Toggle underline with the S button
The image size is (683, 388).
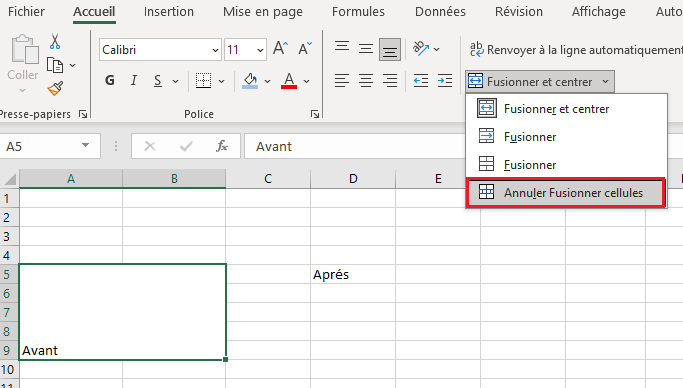pyautogui.click(x=158, y=81)
